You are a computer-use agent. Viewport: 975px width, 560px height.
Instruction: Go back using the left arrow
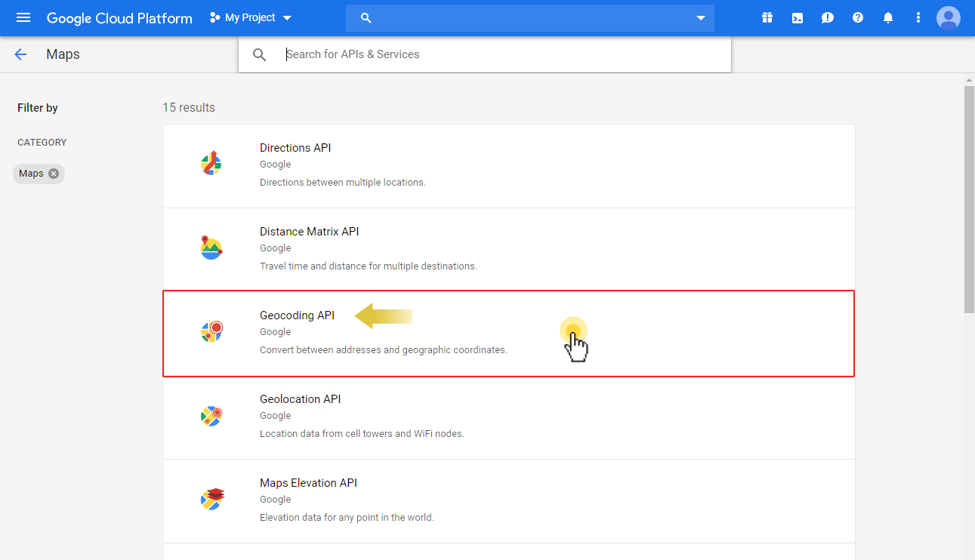pyautogui.click(x=20, y=54)
